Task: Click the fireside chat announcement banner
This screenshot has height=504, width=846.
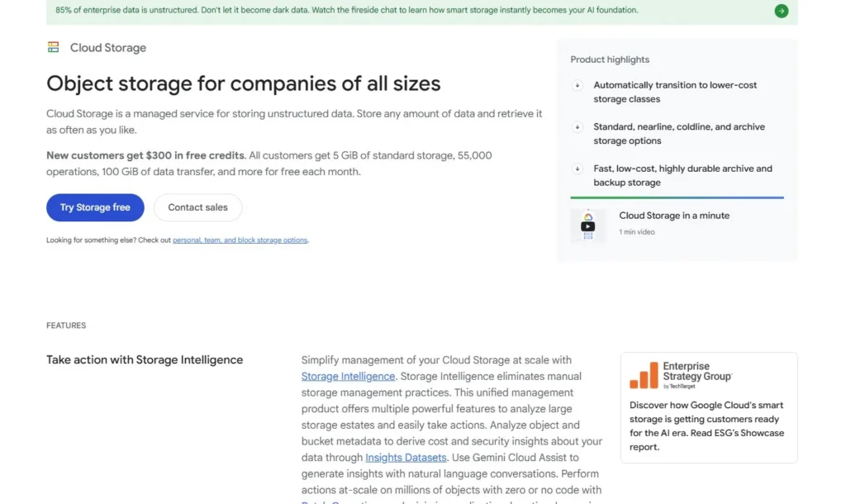Action: tap(347, 10)
